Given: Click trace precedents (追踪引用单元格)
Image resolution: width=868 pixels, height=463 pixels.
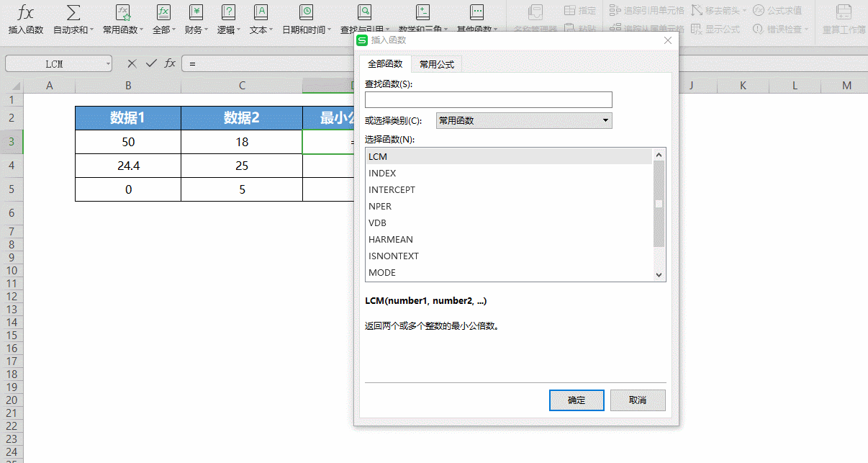Looking at the screenshot, I should (647, 10).
